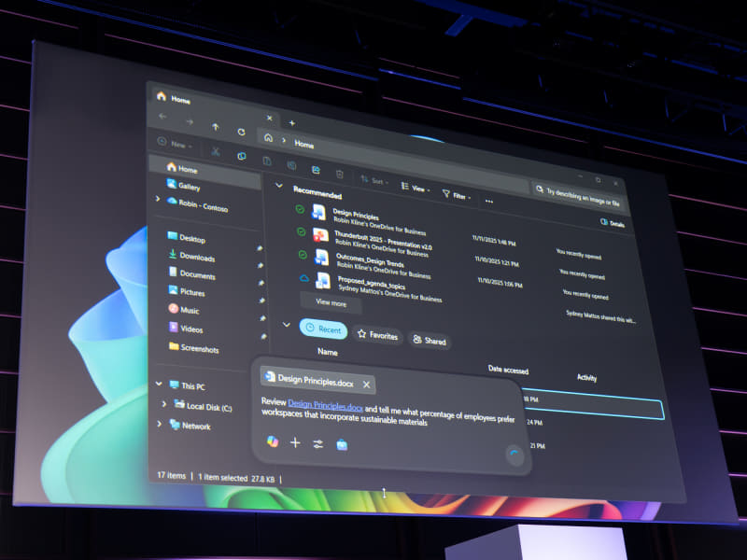Viewport: 747px width, 560px height.
Task: Select the Favorites filter tab
Action: pyautogui.click(x=378, y=335)
